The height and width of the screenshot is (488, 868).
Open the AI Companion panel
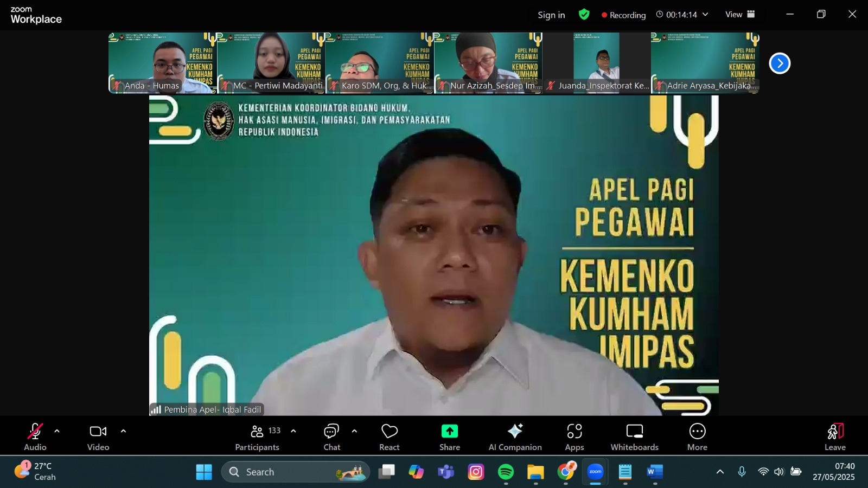point(515,437)
